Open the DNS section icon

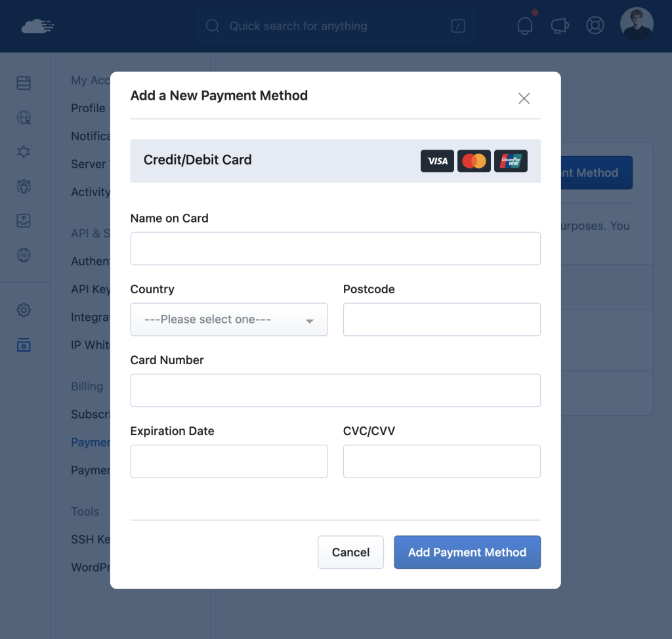click(24, 255)
